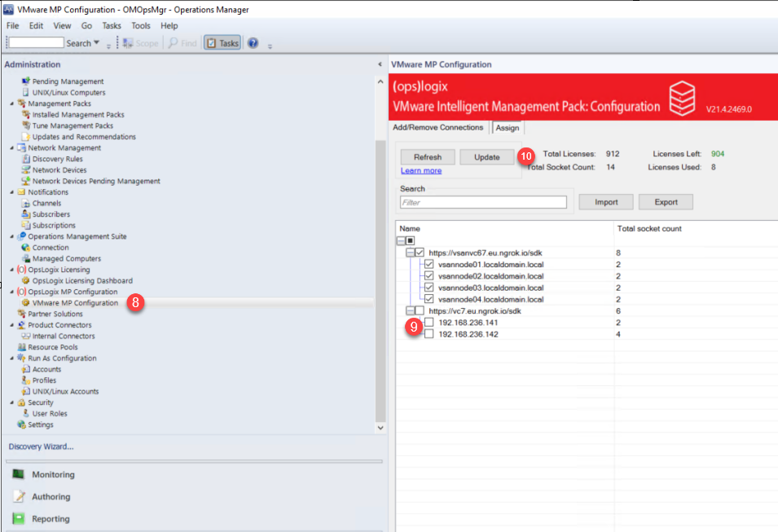This screenshot has width=778, height=532.
Task: Click the Managed Computers icon
Action: pyautogui.click(x=26, y=258)
